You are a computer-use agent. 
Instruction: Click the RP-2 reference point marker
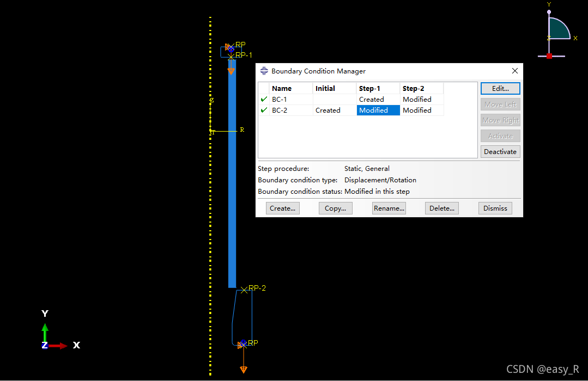[x=244, y=290]
